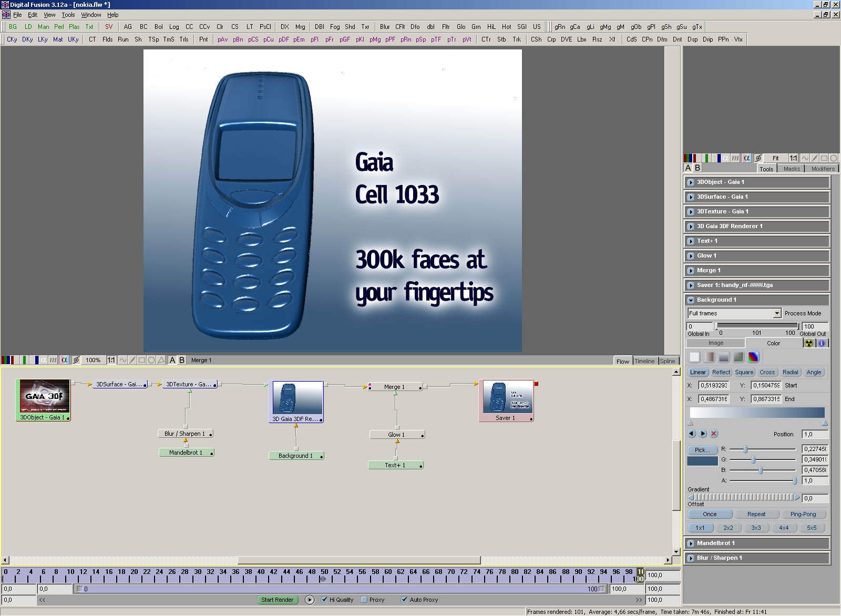Expand the 3DSurface - Gaia 1 tool panel

(691, 197)
